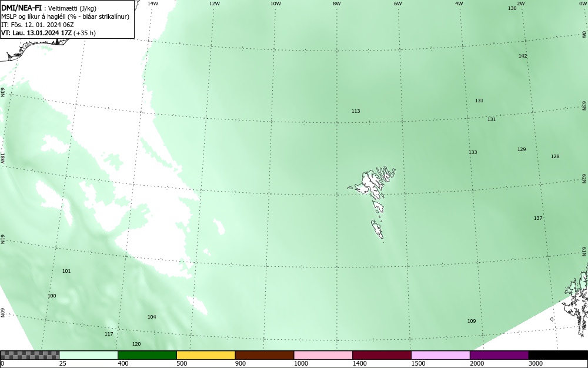588x368 pixels.
Task: Click the legend scale label 1000
Action: click(x=300, y=363)
